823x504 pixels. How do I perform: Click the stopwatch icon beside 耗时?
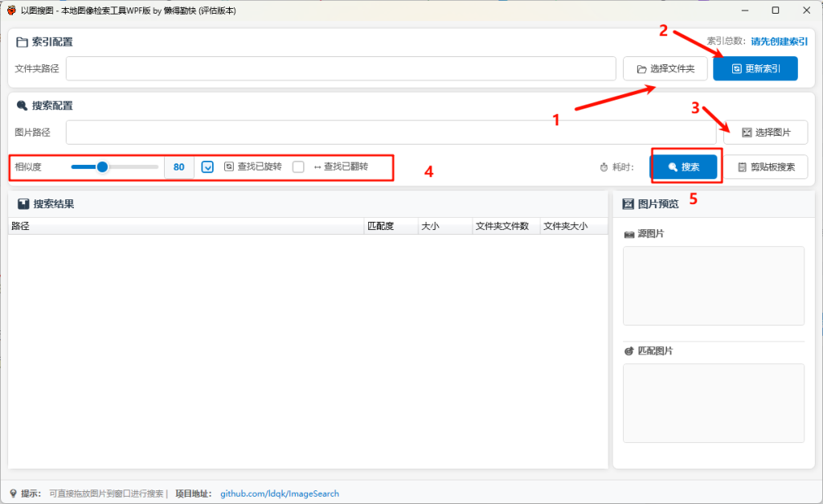(604, 167)
